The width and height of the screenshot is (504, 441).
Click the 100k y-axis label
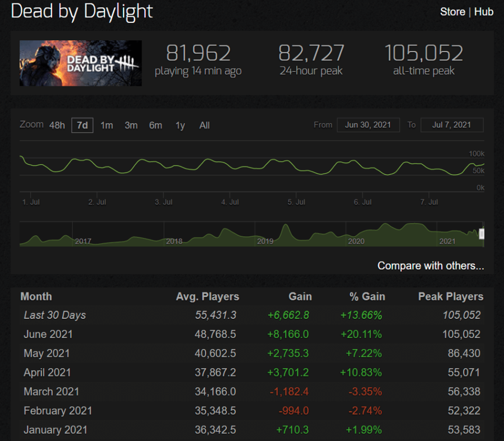pos(477,154)
